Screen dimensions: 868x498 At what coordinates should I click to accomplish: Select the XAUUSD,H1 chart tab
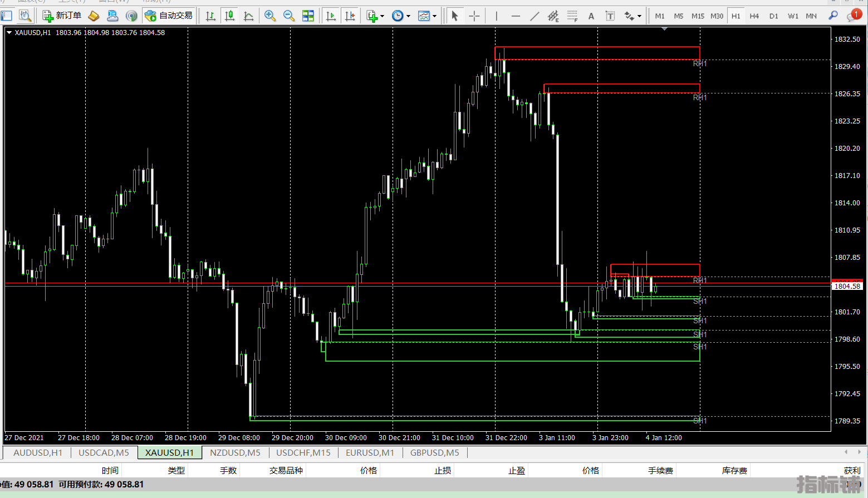[169, 452]
